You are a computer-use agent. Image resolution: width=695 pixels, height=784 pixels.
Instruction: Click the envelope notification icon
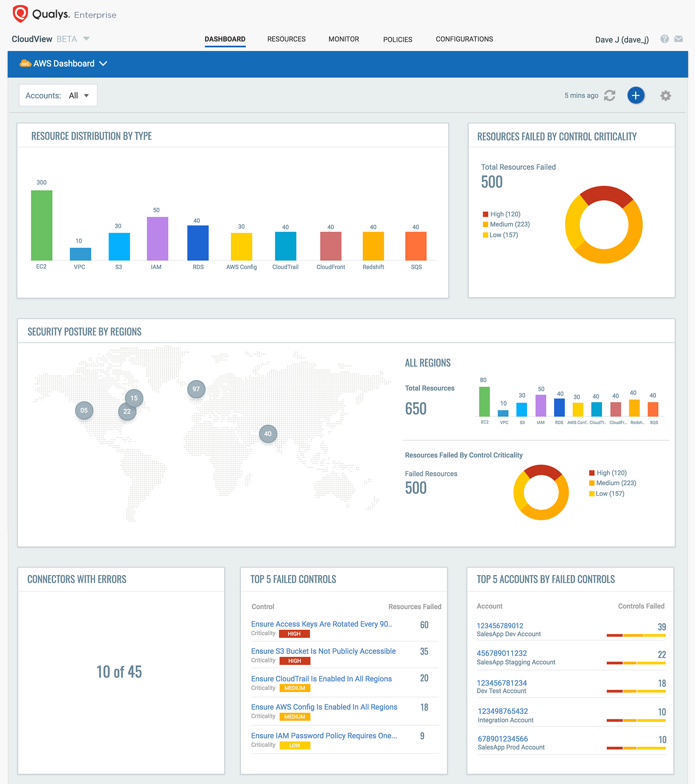[678, 39]
